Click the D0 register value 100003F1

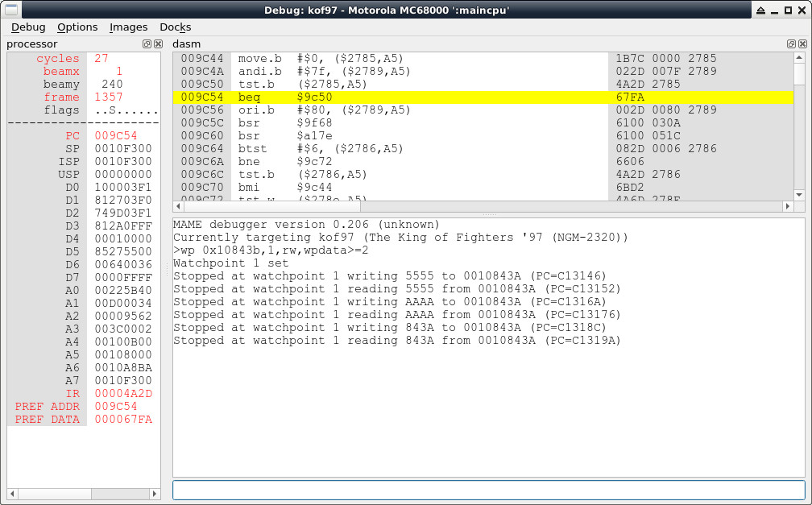pyautogui.click(x=123, y=187)
